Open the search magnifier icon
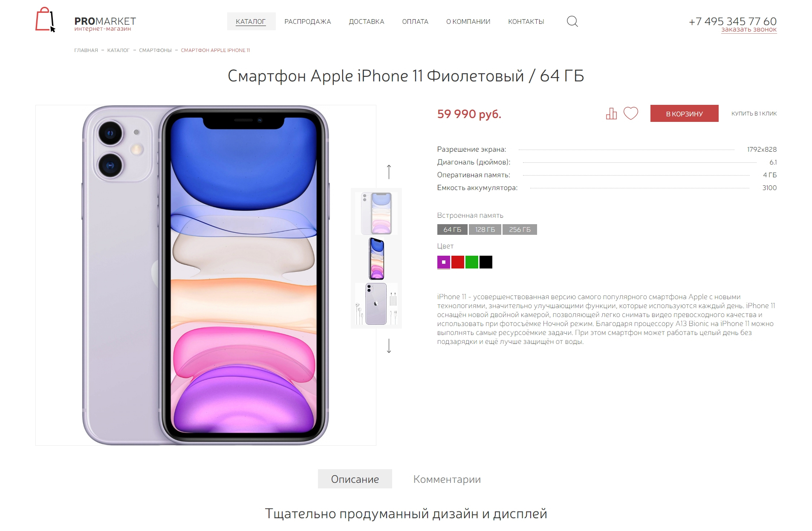The image size is (812, 531). [x=572, y=21]
